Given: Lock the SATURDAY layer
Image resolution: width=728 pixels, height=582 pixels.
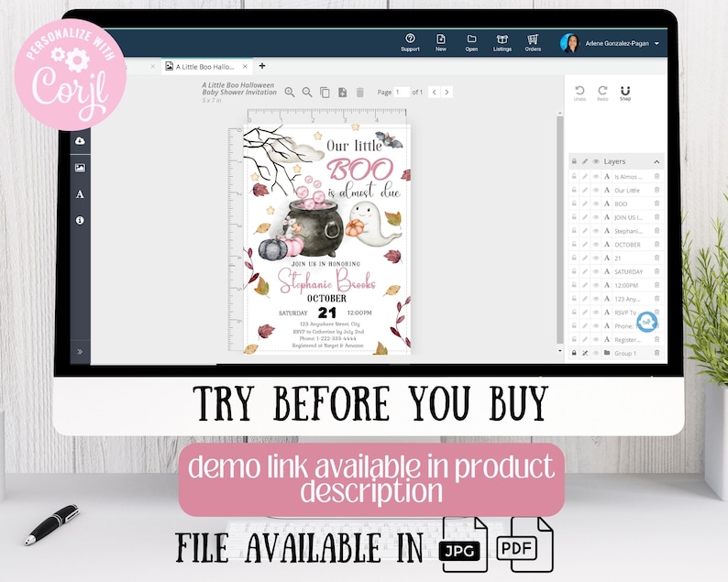Looking at the screenshot, I should [x=574, y=271].
